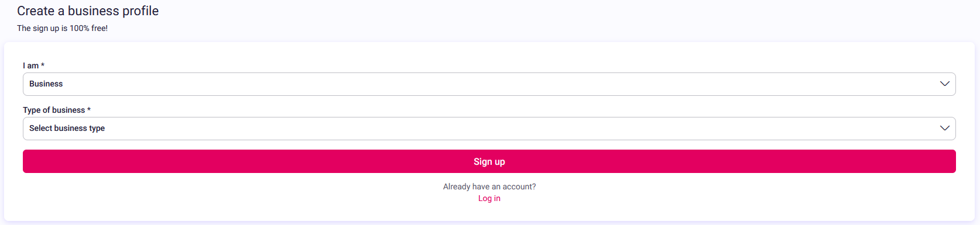Expand the Type of business combo box
This screenshot has height=225, width=980.
[489, 129]
